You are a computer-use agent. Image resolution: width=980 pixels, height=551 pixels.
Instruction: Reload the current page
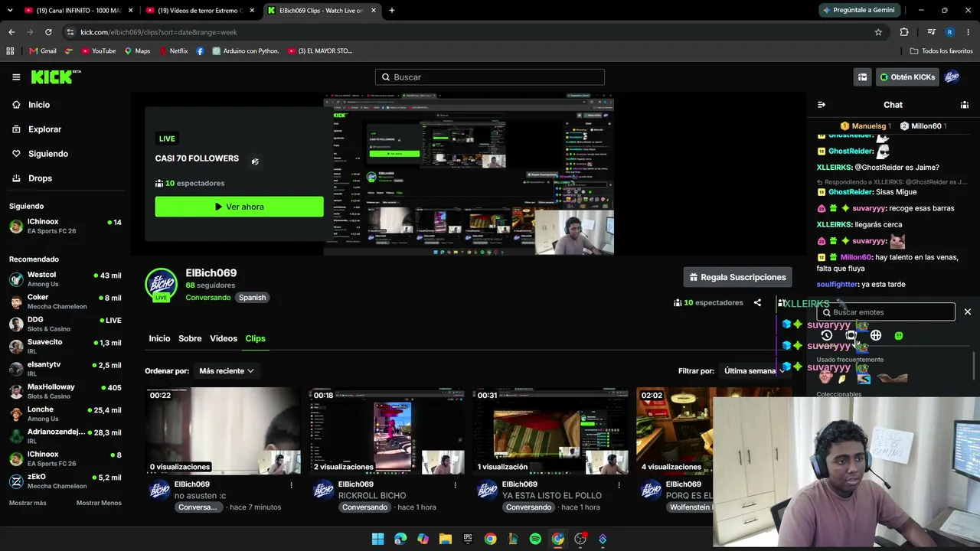[48, 32]
